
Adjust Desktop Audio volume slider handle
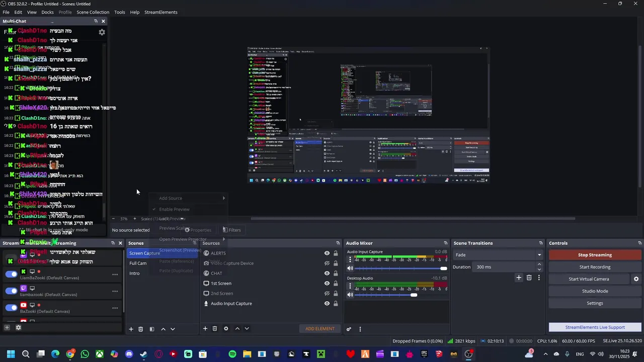(x=414, y=295)
